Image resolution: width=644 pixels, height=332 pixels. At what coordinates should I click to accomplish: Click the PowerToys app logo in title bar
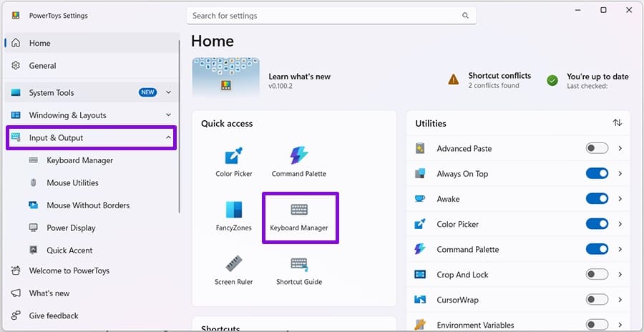(16, 16)
